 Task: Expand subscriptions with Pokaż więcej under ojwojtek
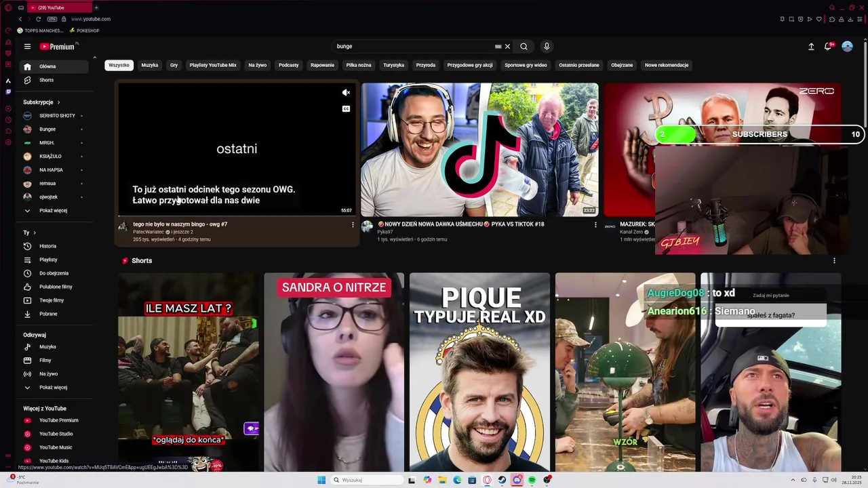[53, 211]
